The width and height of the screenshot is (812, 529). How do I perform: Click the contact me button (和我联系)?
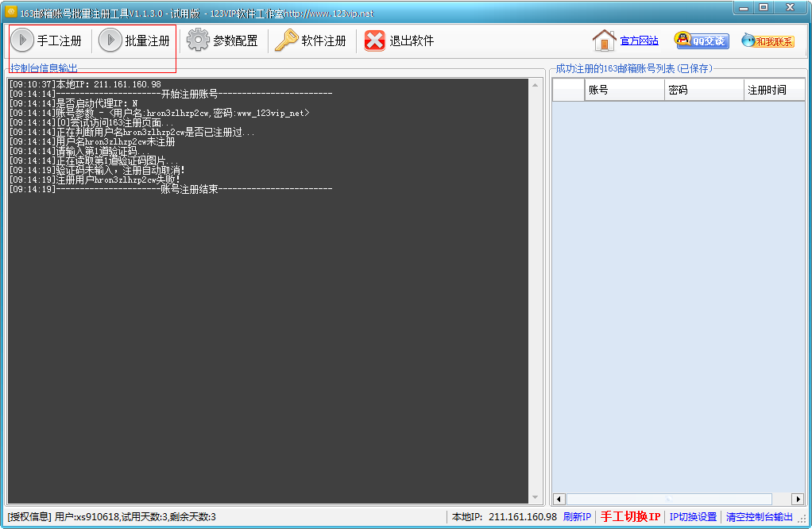tap(768, 41)
